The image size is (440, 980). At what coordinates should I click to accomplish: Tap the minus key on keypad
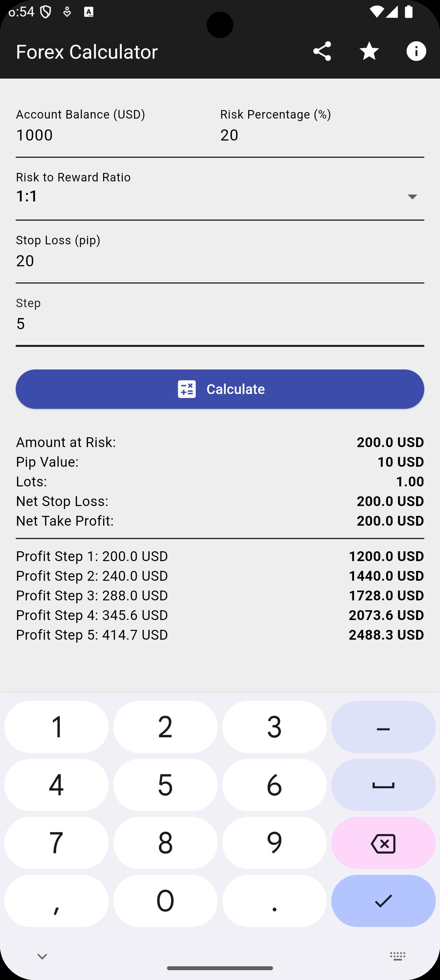coord(383,726)
